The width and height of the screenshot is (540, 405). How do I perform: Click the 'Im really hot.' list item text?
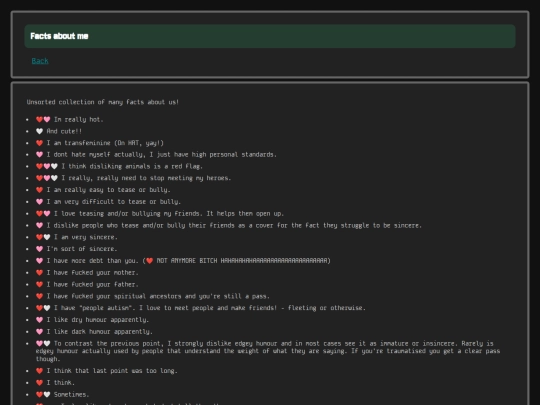[x=79, y=120]
